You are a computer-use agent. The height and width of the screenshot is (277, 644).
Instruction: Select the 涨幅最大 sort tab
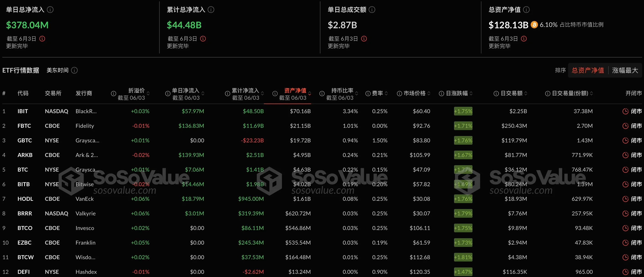click(625, 70)
